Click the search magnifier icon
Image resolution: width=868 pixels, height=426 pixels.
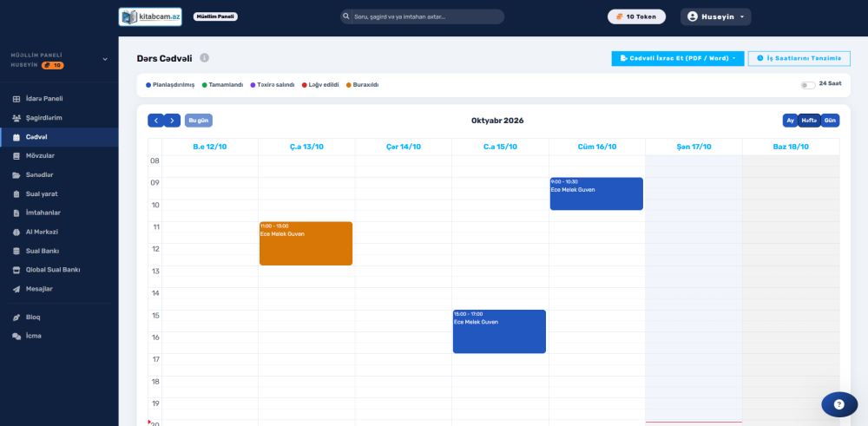(x=346, y=16)
